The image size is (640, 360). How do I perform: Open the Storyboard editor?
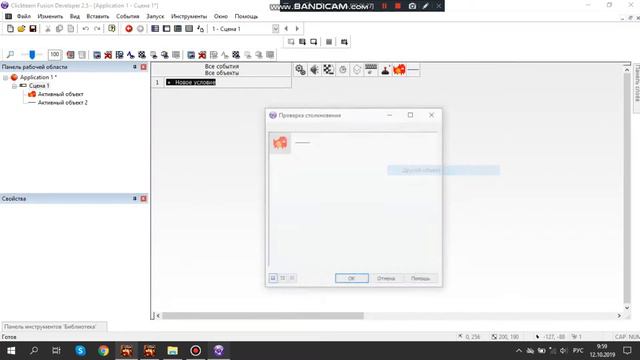point(155,29)
